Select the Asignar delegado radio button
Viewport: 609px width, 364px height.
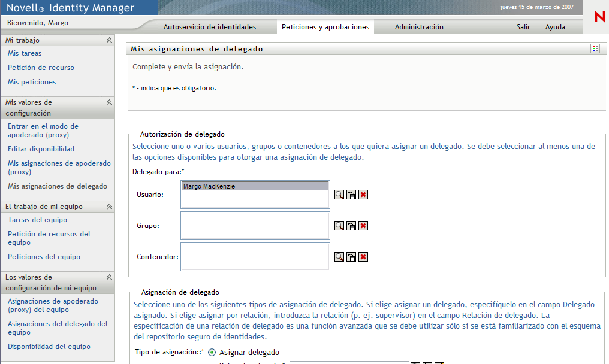coord(213,353)
